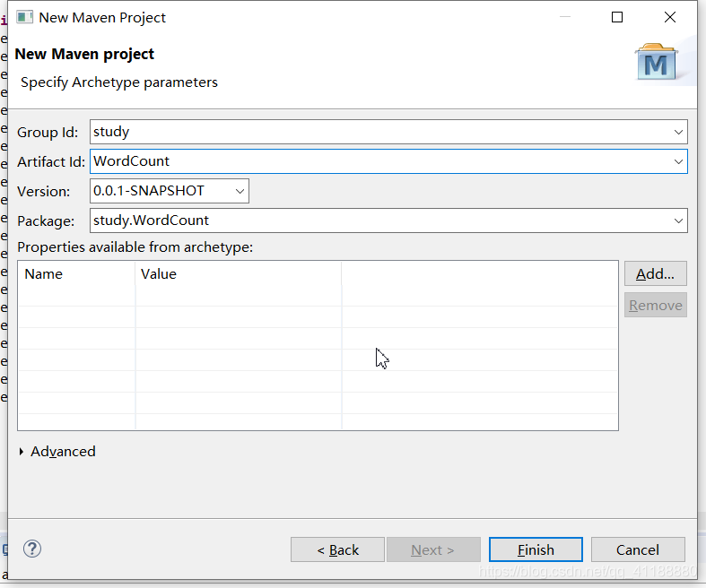706x588 pixels.
Task: Open the Package dropdown arrow
Action: (678, 220)
